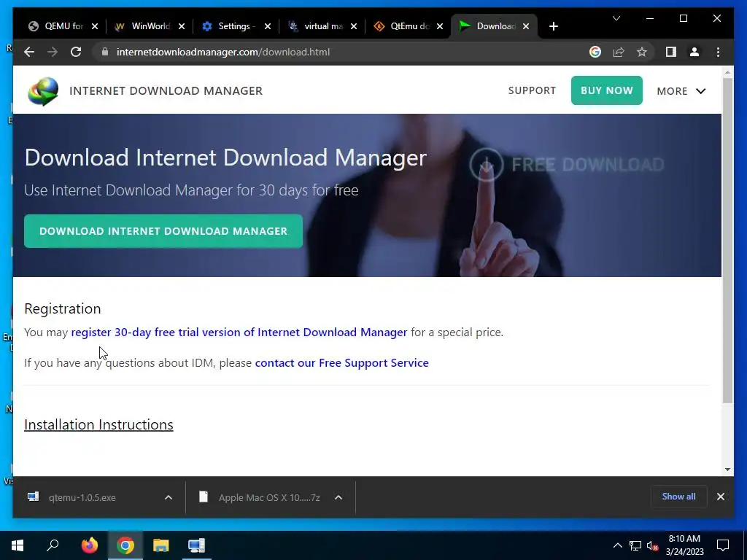The height and width of the screenshot is (560, 747).
Task: Expand the MORE menu
Action: coord(681,91)
